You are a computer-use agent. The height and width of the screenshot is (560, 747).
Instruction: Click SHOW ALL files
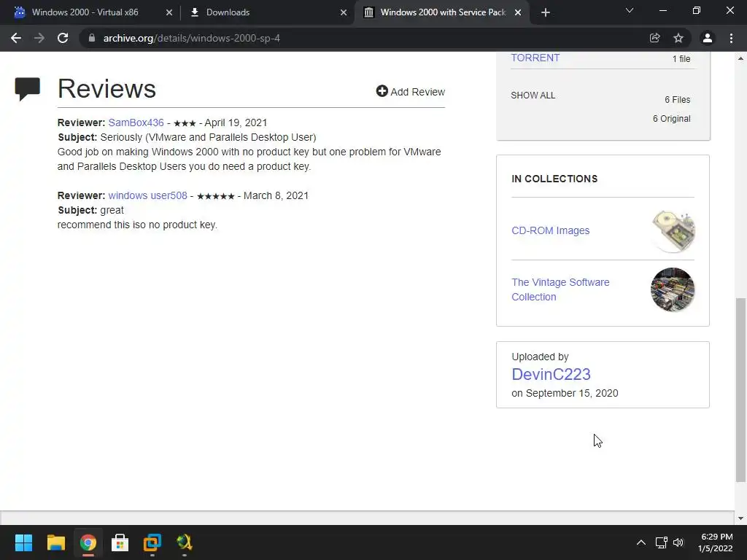[x=533, y=96]
